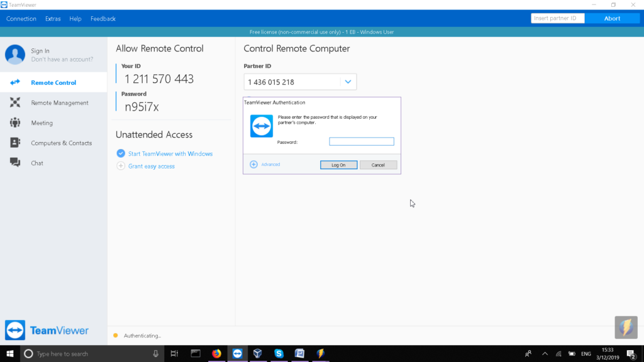Click the Password field in the Authentication dialog
Image resolution: width=644 pixels, height=362 pixels.
point(362,141)
